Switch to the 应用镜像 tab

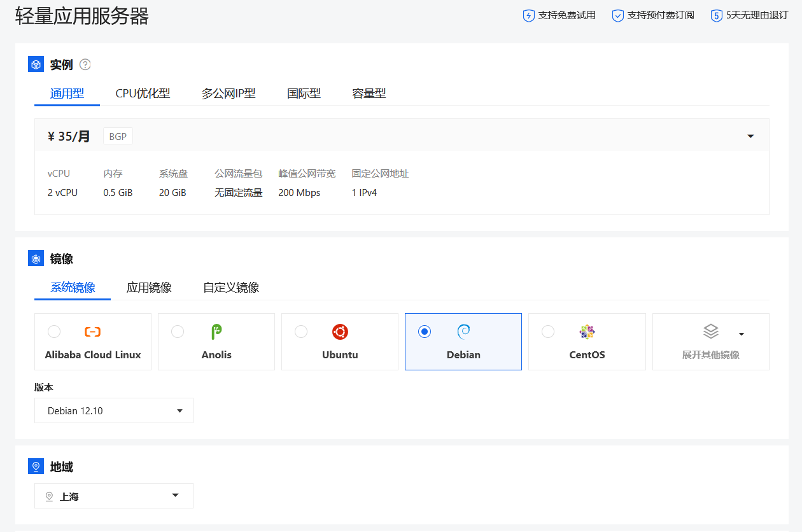pos(149,288)
